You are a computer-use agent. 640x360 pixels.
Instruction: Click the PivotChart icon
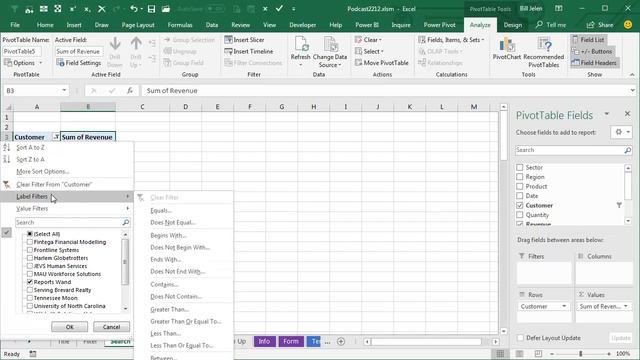coord(507,49)
